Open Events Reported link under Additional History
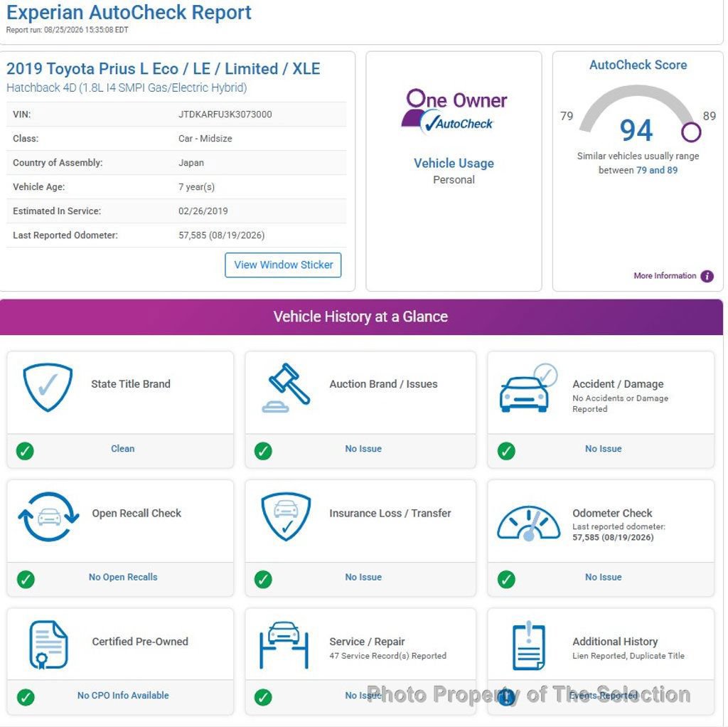This screenshot has width=728, height=727. [x=604, y=696]
